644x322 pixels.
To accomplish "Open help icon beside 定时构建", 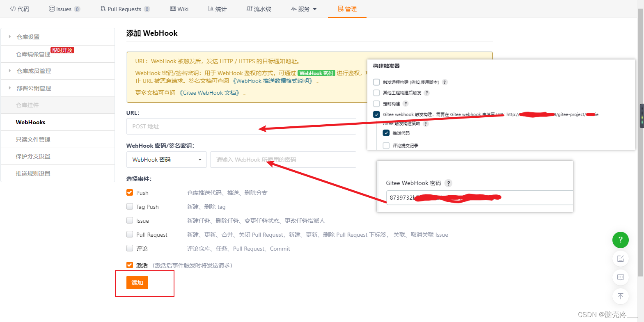I will click(406, 104).
